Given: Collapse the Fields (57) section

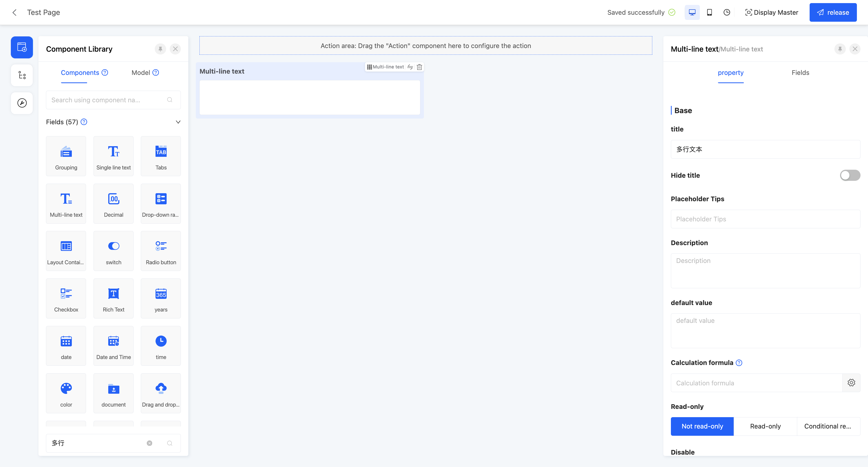Looking at the screenshot, I should pos(178,122).
